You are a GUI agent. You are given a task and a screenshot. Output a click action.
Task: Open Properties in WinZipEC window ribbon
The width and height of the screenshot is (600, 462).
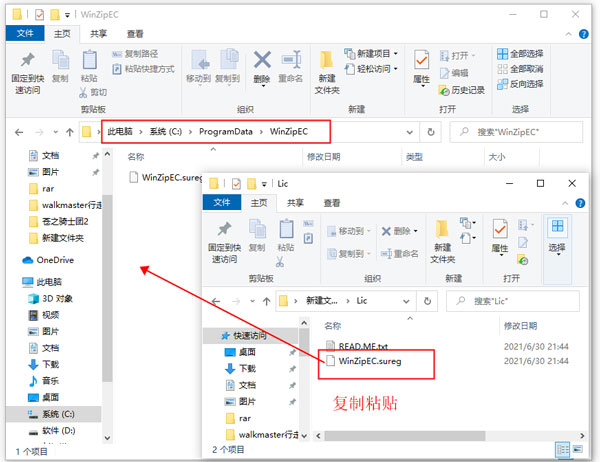pos(422,67)
